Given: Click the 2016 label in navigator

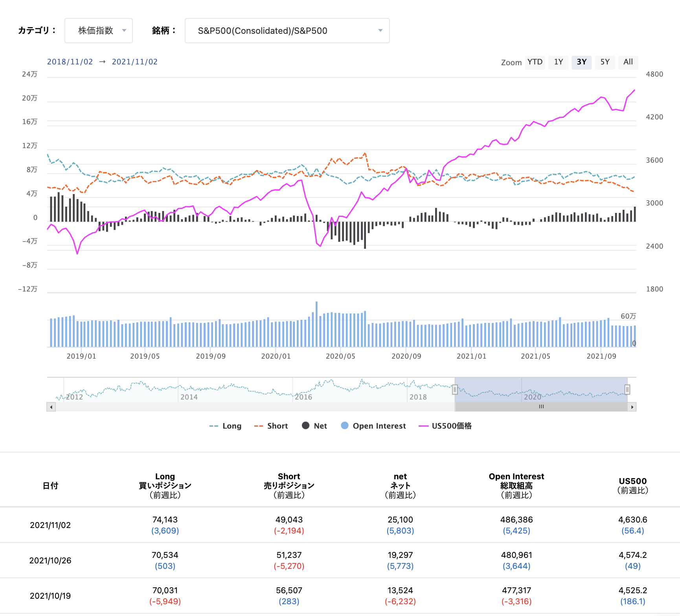Looking at the screenshot, I should (303, 397).
